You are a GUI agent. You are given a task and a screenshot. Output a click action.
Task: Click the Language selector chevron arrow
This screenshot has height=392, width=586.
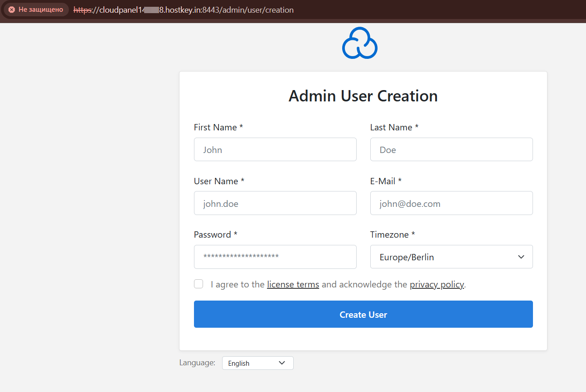tap(281, 363)
